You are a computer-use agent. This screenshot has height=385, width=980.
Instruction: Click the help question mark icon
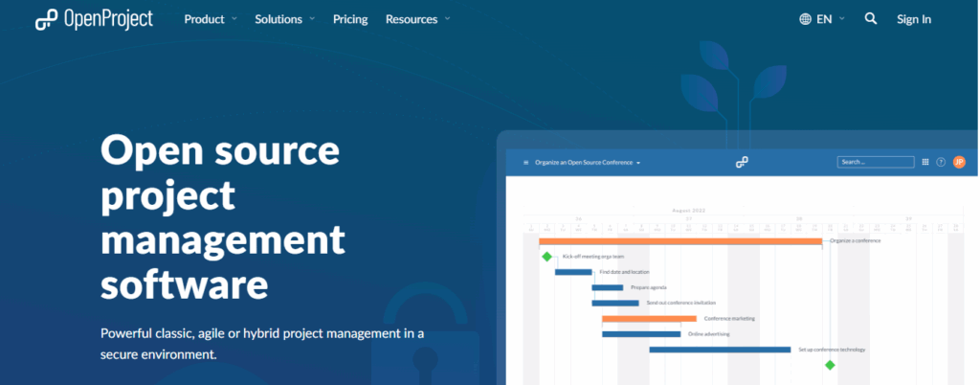tap(941, 163)
